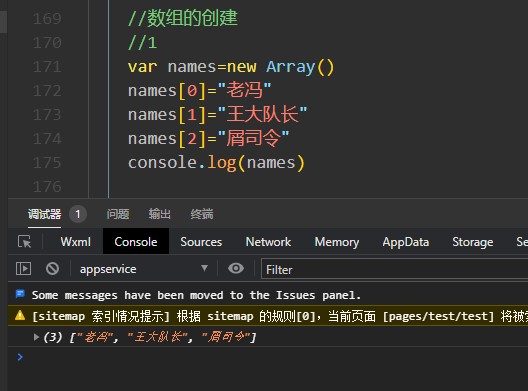Open the appservice context dropdown
Screen dimensions: 528x391
(144, 269)
